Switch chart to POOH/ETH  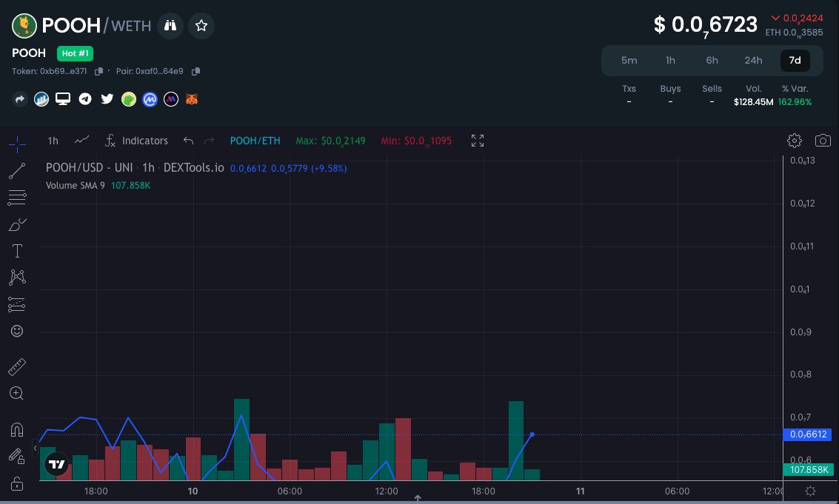point(255,141)
